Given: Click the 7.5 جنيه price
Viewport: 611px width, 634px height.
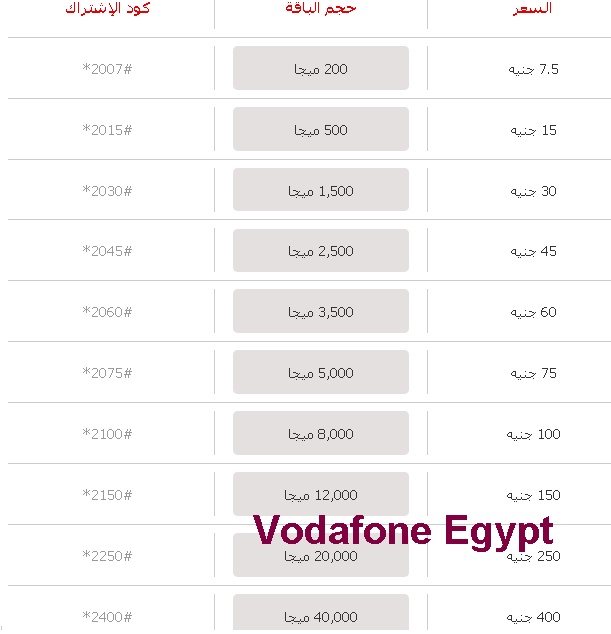Looking at the screenshot, I should tap(533, 69).
